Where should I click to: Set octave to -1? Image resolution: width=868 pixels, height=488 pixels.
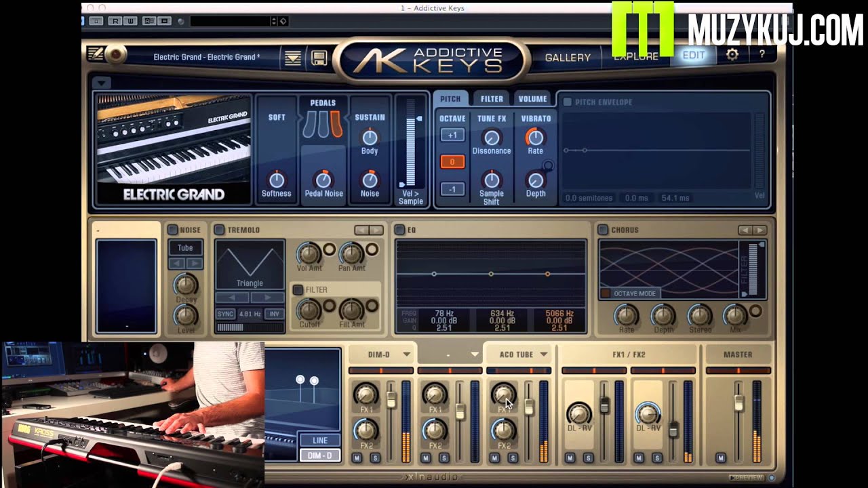tap(452, 189)
